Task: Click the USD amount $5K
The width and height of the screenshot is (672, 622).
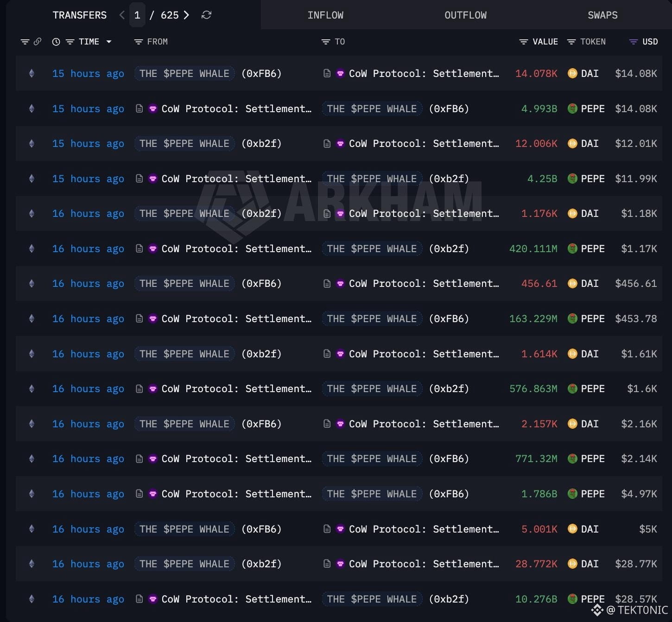Action: [x=648, y=529]
